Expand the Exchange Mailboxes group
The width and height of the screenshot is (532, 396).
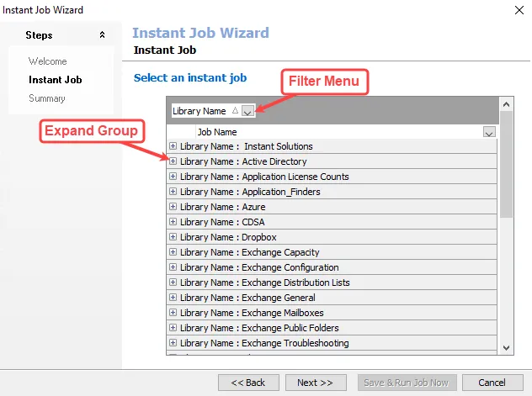click(x=173, y=312)
